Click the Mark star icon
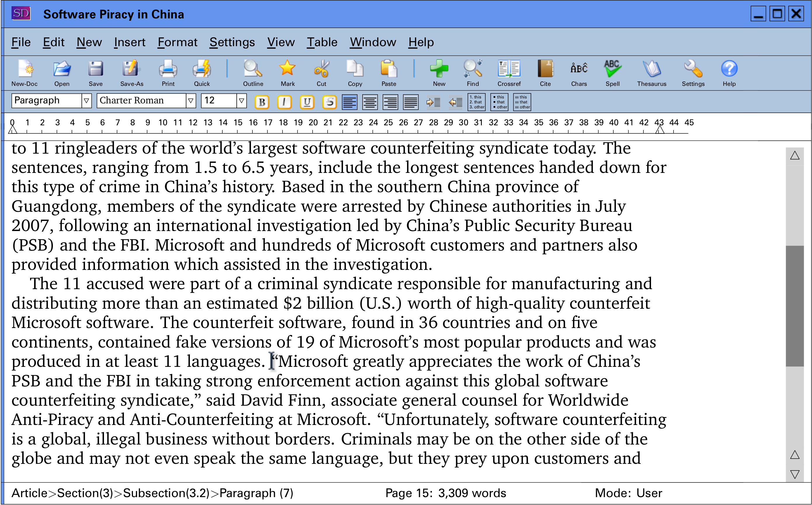The image size is (812, 505). coord(287,68)
